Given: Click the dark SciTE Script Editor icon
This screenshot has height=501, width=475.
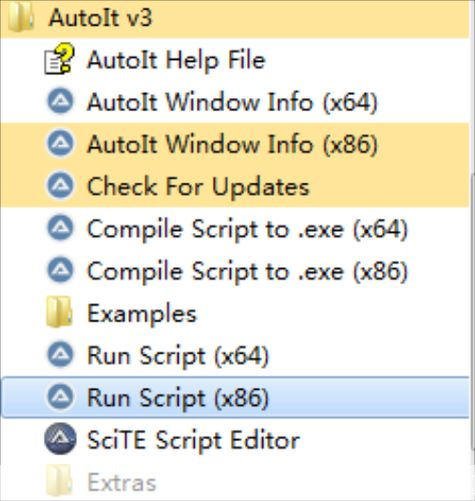Looking at the screenshot, I should click(60, 439).
